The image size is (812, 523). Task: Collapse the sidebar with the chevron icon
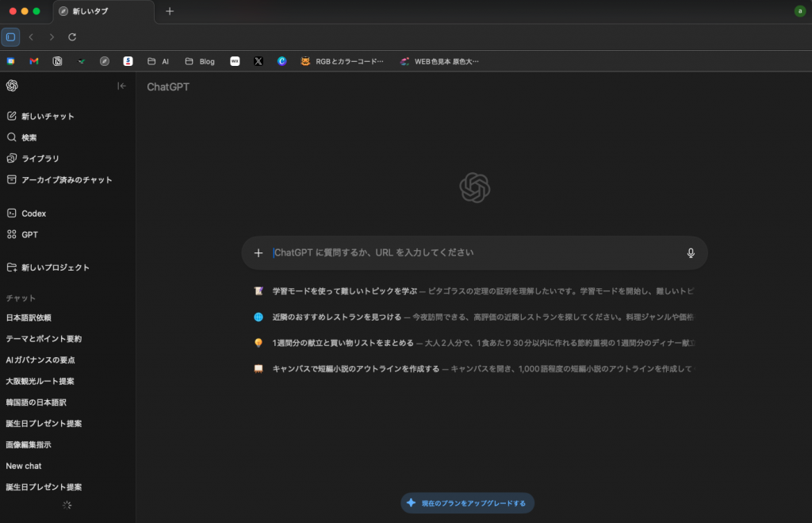(x=121, y=85)
